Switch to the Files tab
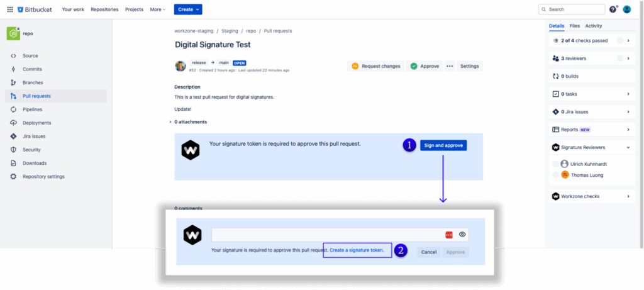 click(x=574, y=26)
